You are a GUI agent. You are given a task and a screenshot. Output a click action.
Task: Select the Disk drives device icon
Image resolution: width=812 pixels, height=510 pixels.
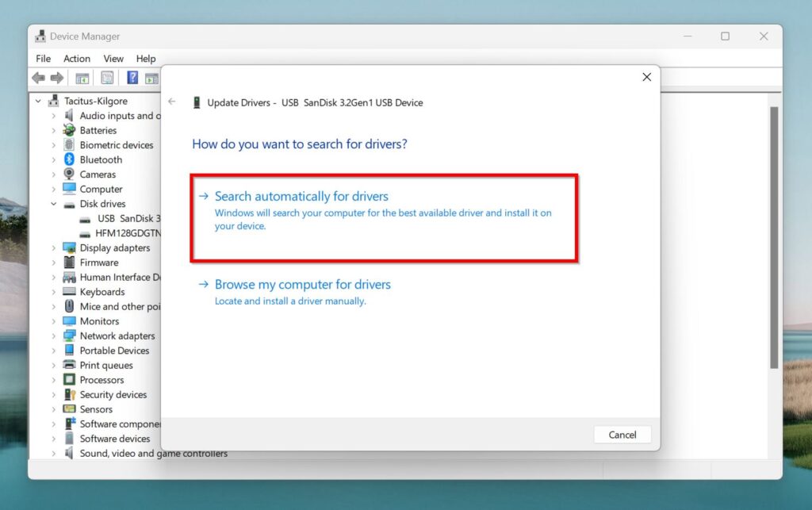point(69,204)
